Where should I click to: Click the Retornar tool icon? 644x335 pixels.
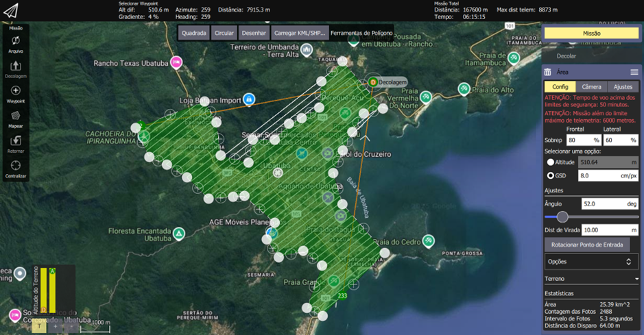pyautogui.click(x=16, y=144)
